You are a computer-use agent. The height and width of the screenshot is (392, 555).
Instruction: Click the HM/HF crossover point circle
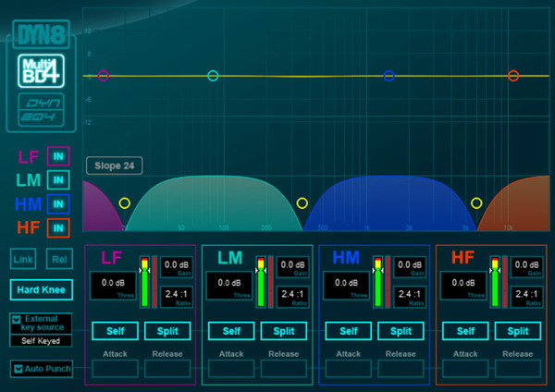476,202
